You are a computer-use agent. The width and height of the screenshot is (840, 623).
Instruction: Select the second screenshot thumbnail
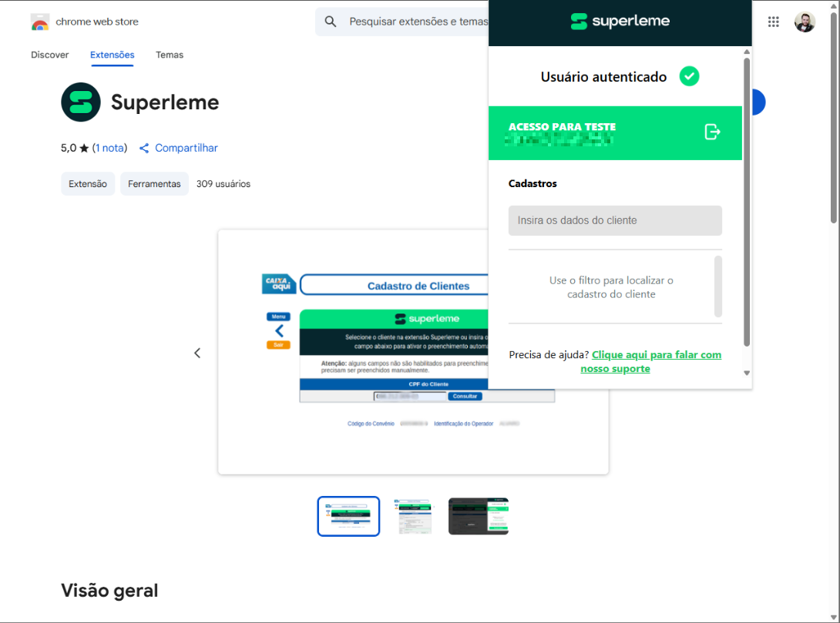click(x=413, y=516)
